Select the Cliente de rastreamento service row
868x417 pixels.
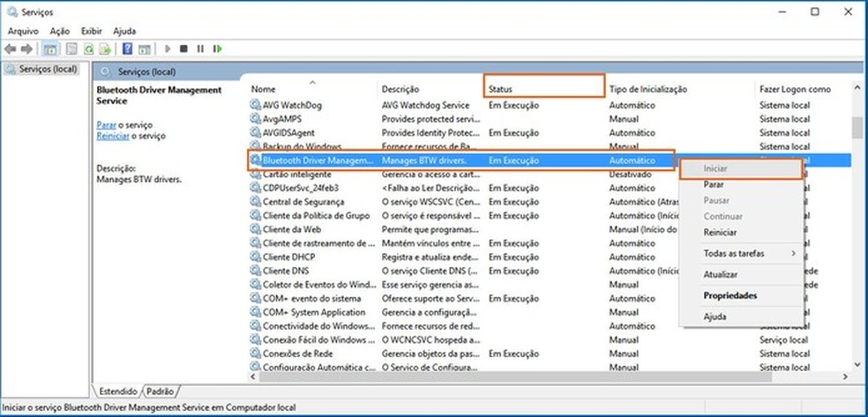click(549, 242)
